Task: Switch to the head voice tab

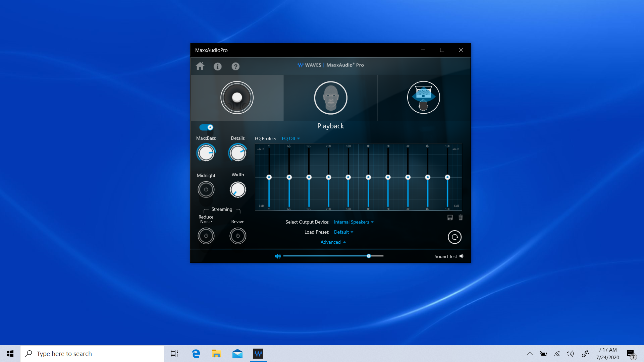Action: [331, 98]
